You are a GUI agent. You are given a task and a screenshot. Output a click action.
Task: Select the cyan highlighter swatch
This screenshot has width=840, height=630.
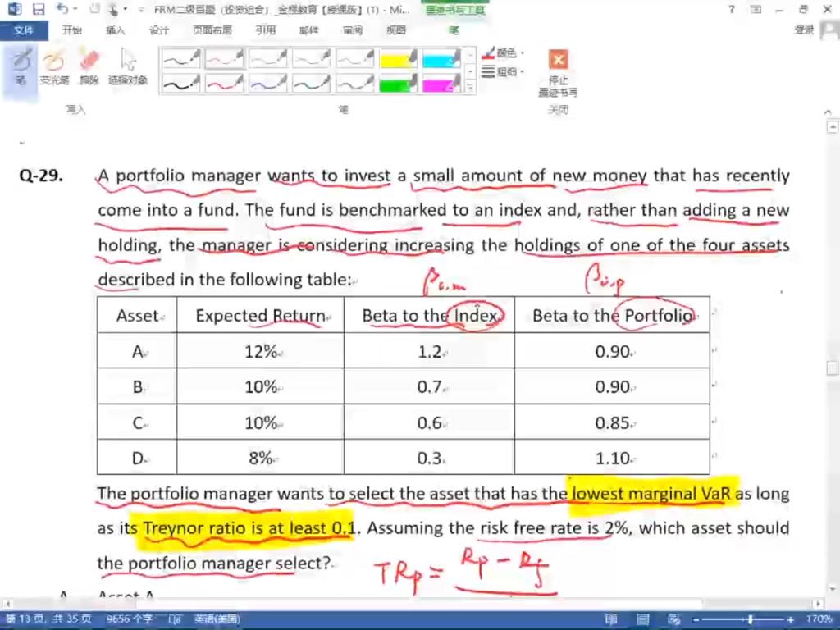(x=441, y=58)
